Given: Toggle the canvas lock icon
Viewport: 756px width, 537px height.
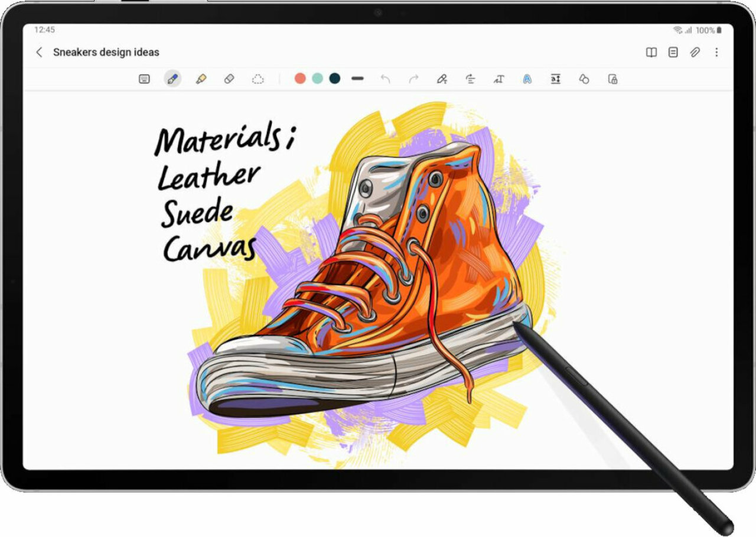Looking at the screenshot, I should [x=612, y=79].
